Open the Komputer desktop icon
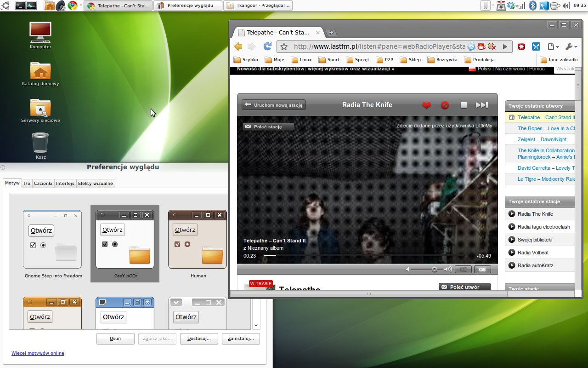This screenshot has height=368, width=588. (x=40, y=35)
